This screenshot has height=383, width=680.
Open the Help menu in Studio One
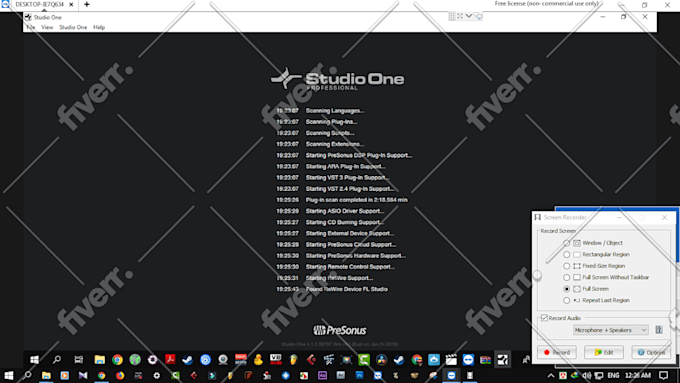pos(99,27)
